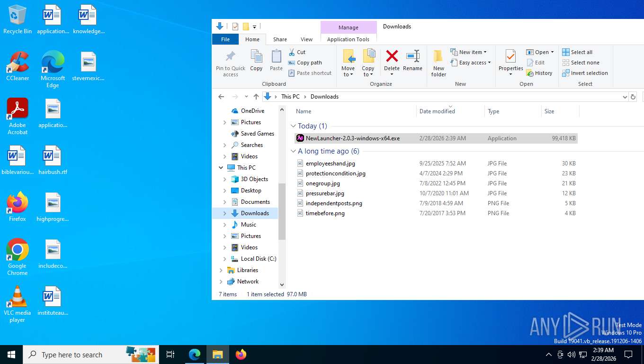Select the VLC media player desktop icon
This screenshot has height=364, width=644.
(x=18, y=304)
